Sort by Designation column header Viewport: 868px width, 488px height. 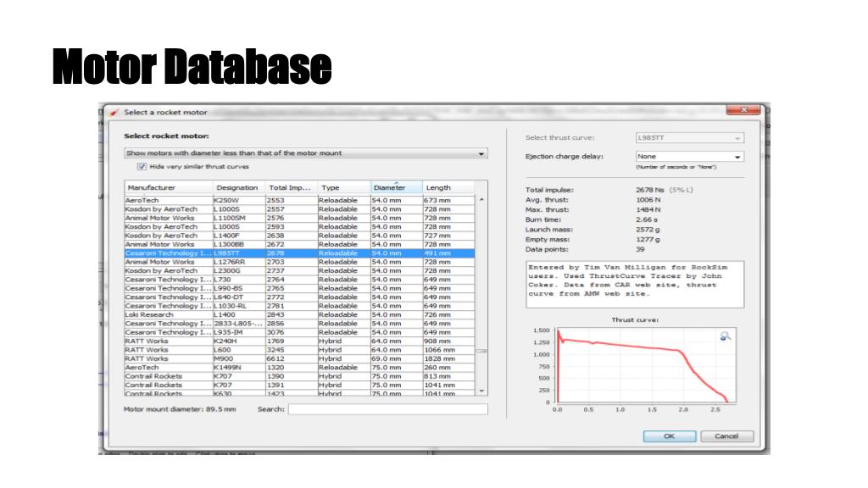[239, 187]
